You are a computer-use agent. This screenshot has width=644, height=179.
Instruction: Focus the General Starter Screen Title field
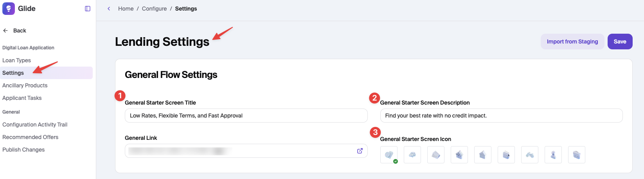click(x=246, y=116)
